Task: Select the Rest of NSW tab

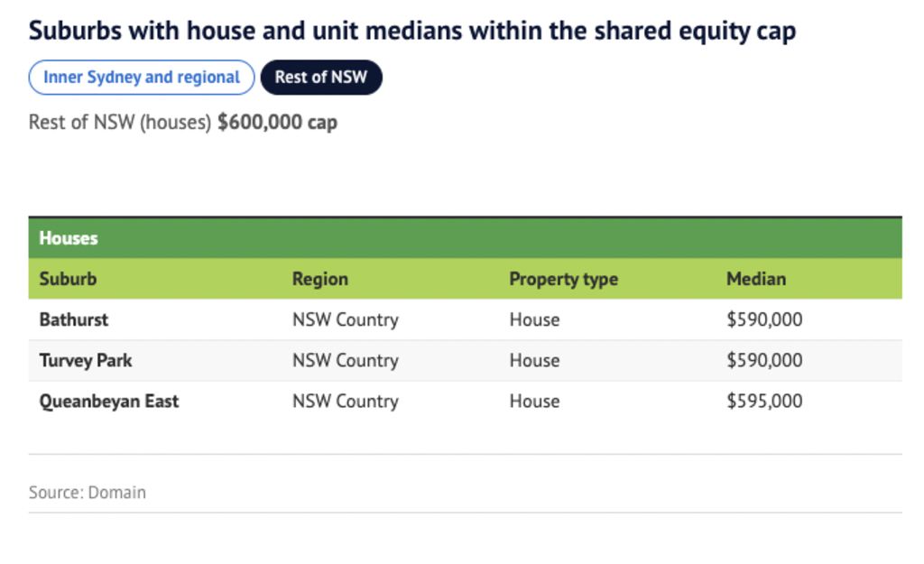Action: click(x=321, y=78)
